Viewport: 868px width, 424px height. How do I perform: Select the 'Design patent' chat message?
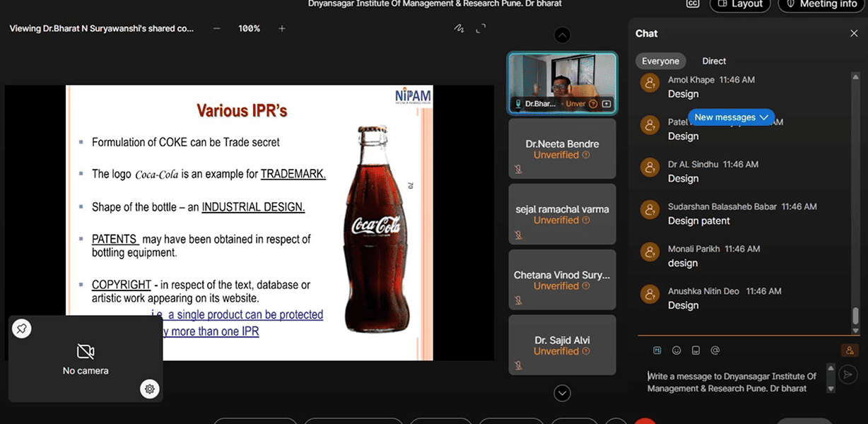point(699,220)
